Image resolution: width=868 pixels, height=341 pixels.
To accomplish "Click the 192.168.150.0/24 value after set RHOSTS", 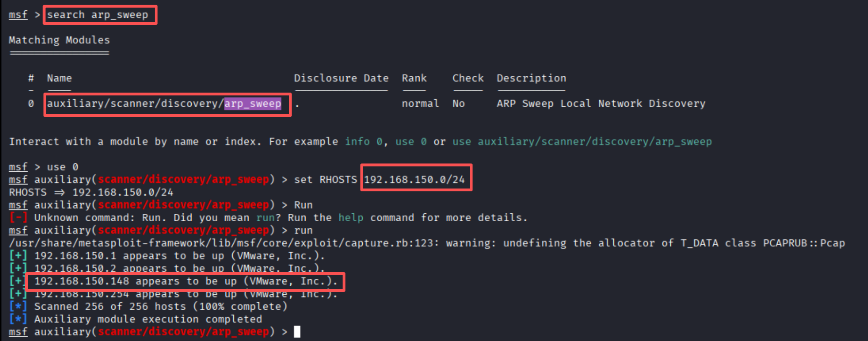I will coord(415,180).
